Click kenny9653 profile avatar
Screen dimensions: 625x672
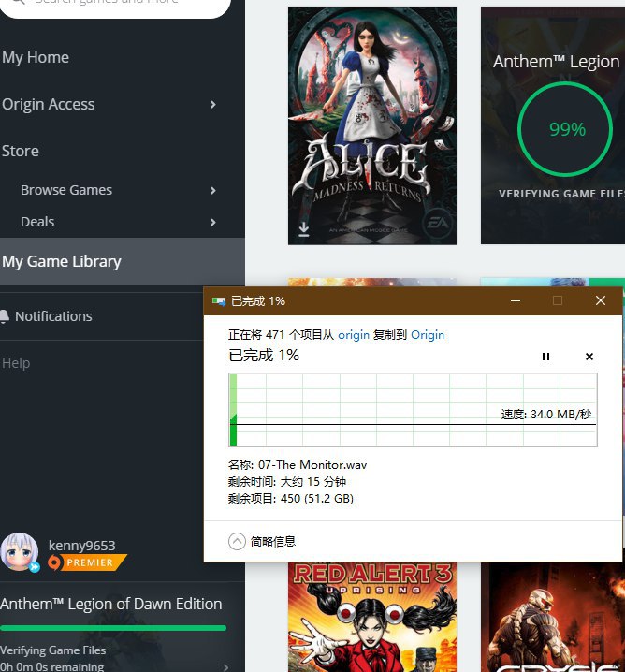pyautogui.click(x=20, y=551)
